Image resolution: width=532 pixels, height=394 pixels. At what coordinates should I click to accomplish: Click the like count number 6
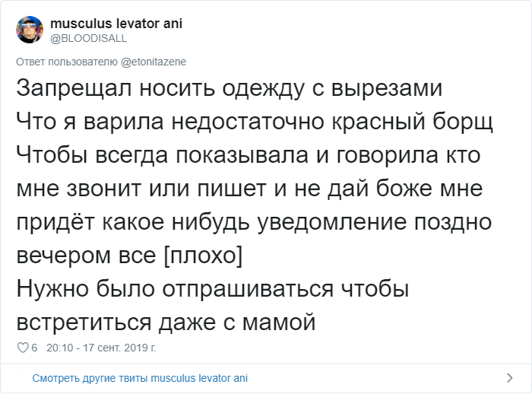pos(33,348)
